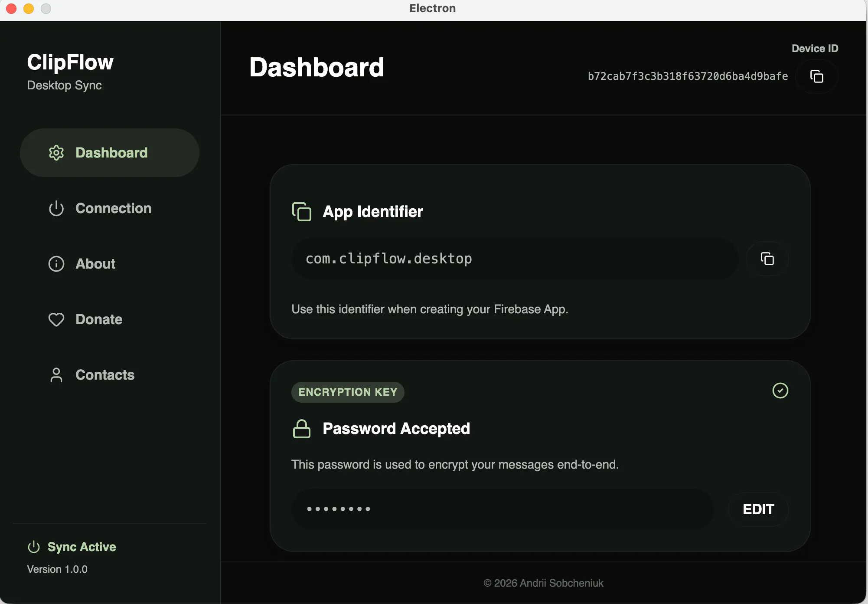Screen dimensions: 868x604
Task: Click the Contacts person icon
Action: pyautogui.click(x=56, y=375)
